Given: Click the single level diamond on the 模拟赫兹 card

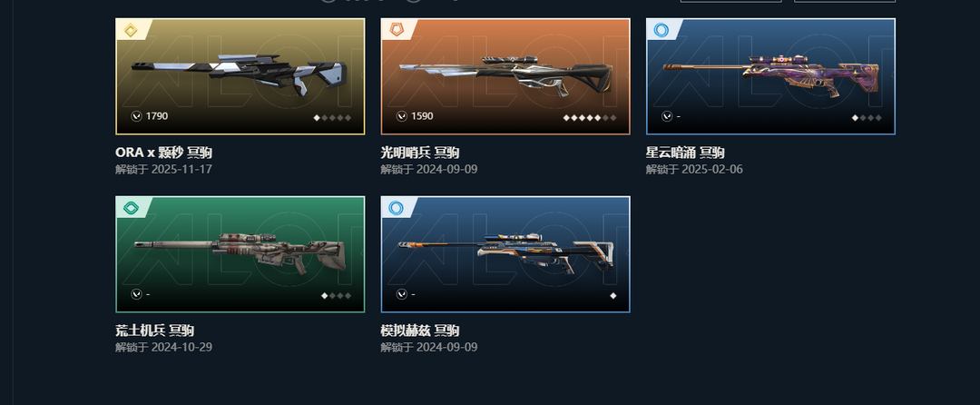Looking at the screenshot, I should (x=613, y=296).
